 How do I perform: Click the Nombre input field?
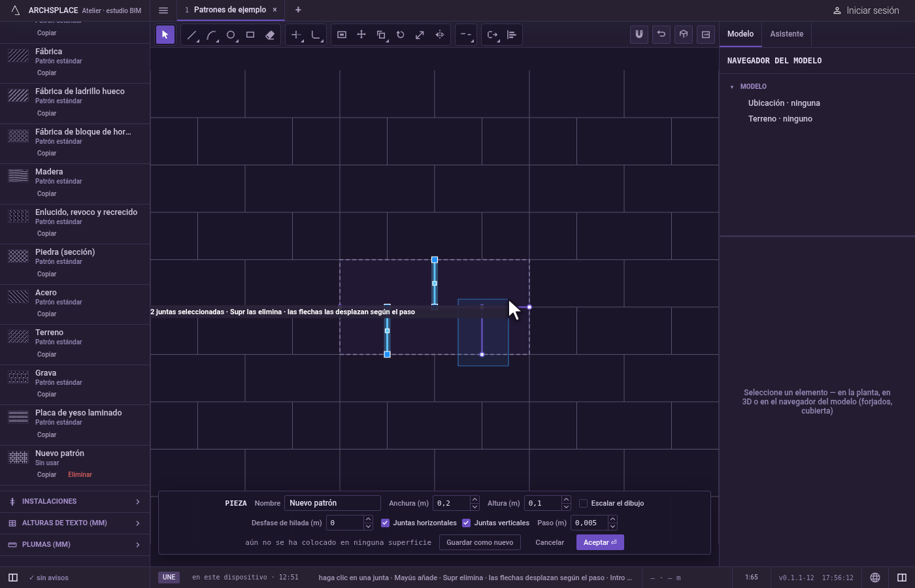pyautogui.click(x=333, y=503)
